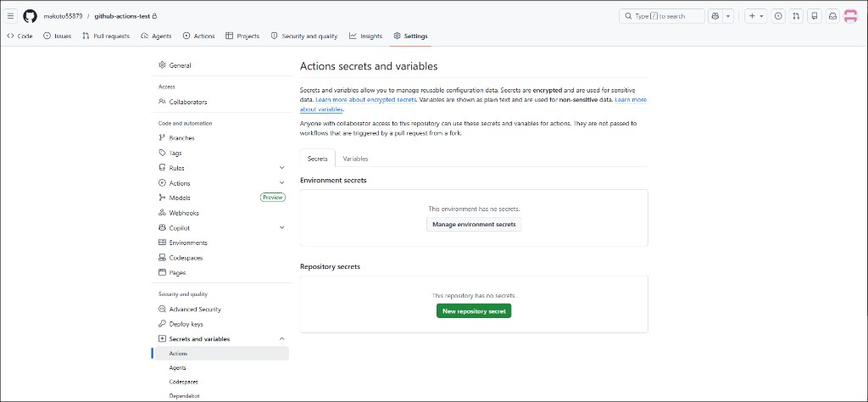Switch to the Actions repository tab
868x402 pixels.
pos(198,36)
